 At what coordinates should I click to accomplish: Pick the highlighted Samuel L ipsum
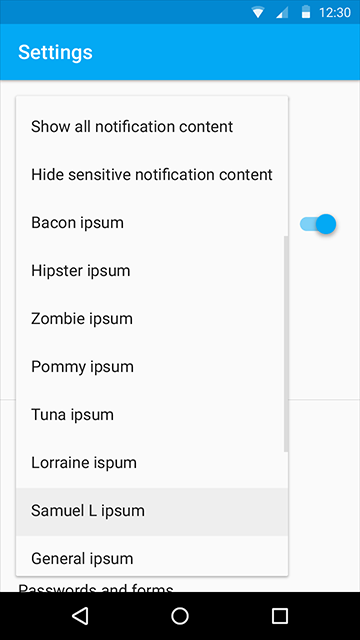(x=152, y=511)
